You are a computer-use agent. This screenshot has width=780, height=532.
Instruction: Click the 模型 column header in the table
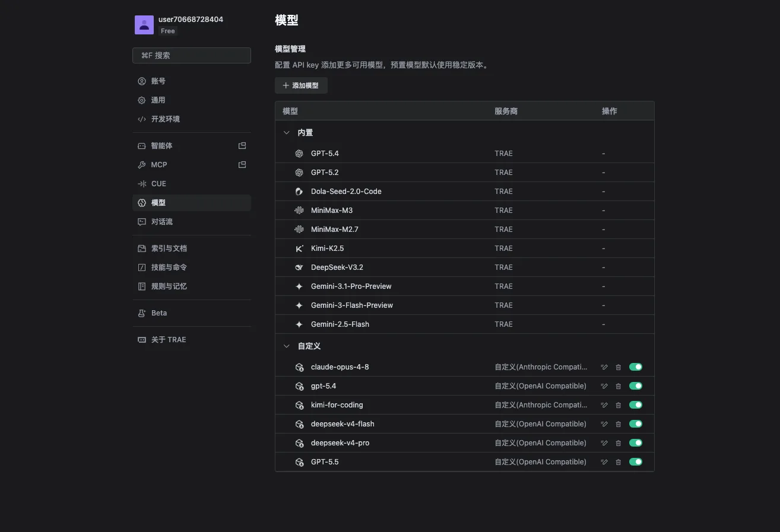pyautogui.click(x=290, y=112)
